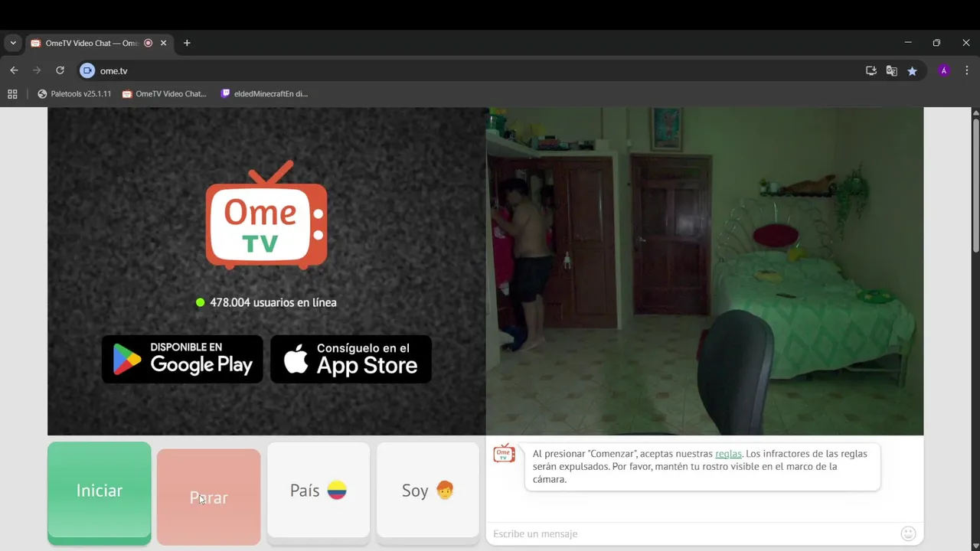This screenshot has width=980, height=551.
Task: Click the browser forward arrow
Action: 37,70
